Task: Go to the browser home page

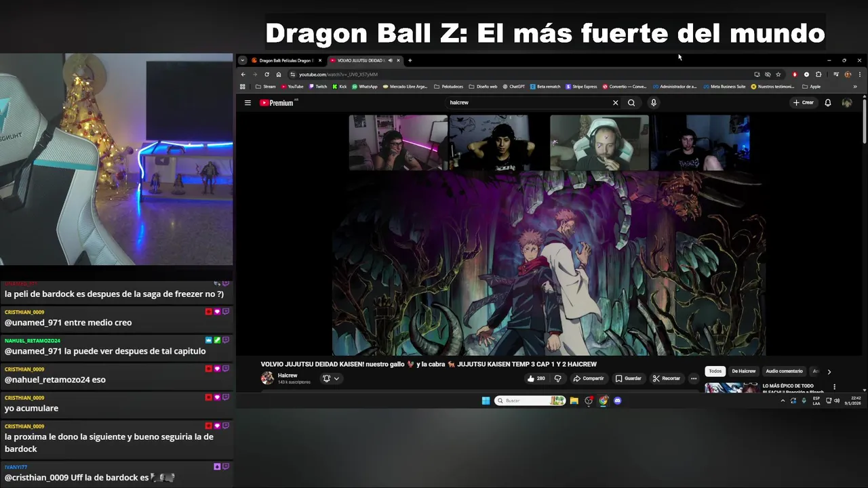Action: click(278, 75)
